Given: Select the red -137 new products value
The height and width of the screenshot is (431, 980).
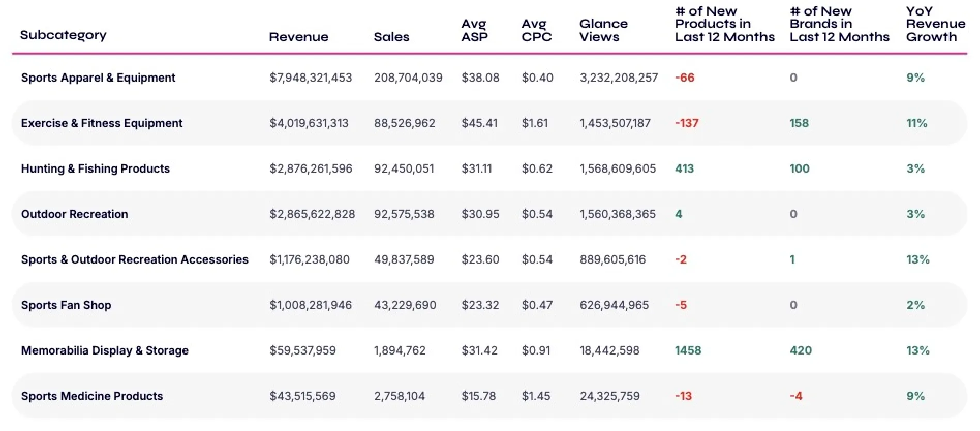Looking at the screenshot, I should point(687,123).
